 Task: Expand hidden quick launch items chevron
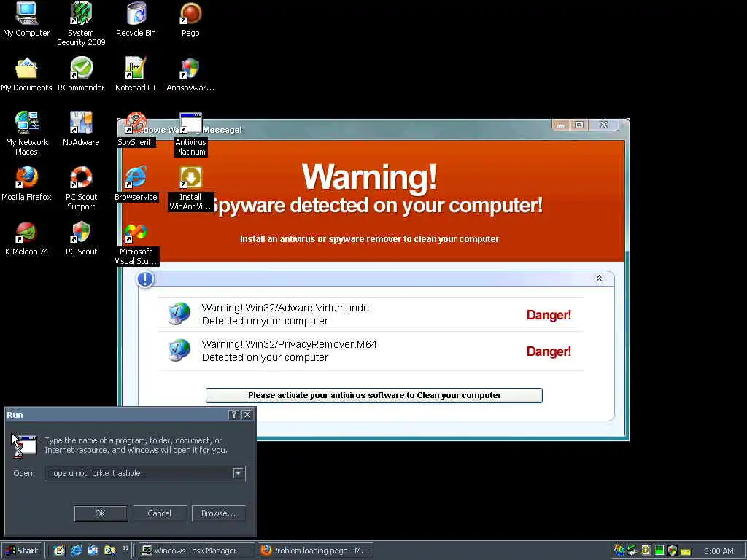(125, 548)
